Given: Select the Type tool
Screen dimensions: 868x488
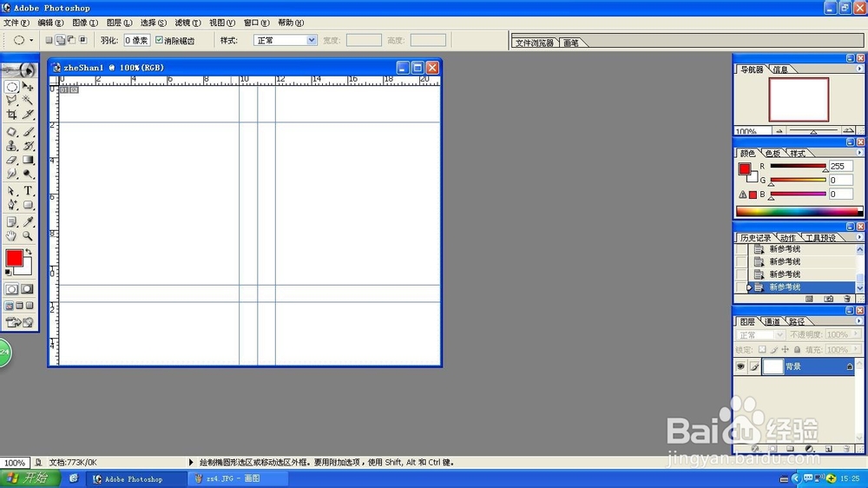Looking at the screenshot, I should click(28, 191).
